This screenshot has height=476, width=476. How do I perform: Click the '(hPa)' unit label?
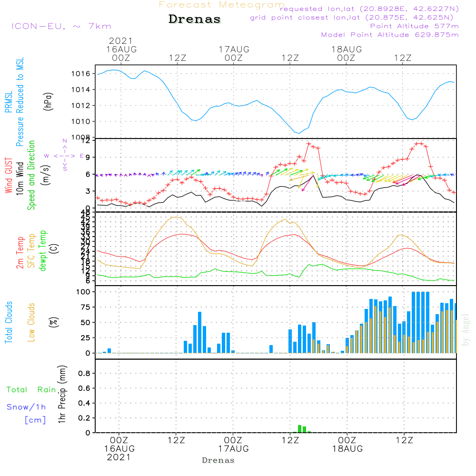[48, 101]
